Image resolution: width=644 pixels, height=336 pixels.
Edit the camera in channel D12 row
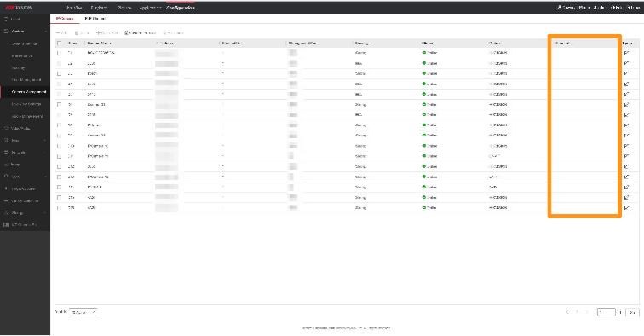(x=626, y=166)
